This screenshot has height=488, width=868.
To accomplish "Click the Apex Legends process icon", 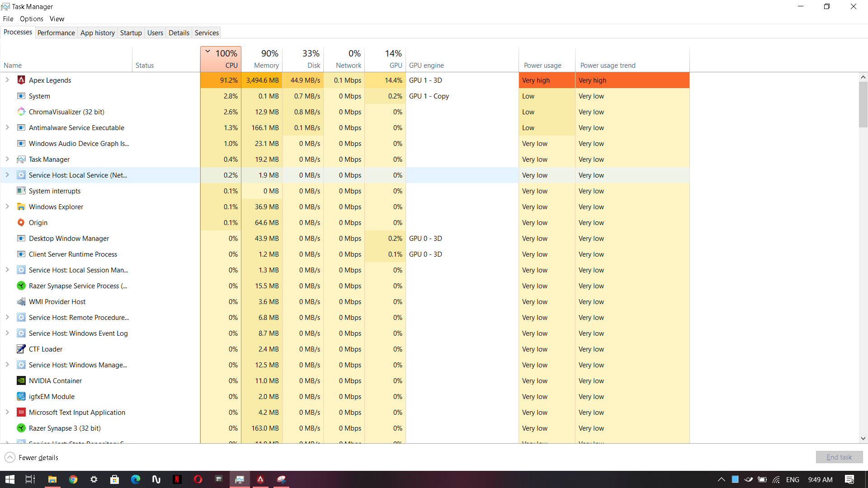I will (x=21, y=80).
